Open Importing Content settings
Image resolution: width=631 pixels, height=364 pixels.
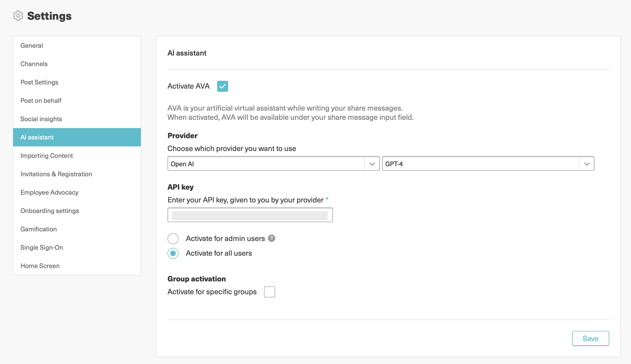coord(77,156)
